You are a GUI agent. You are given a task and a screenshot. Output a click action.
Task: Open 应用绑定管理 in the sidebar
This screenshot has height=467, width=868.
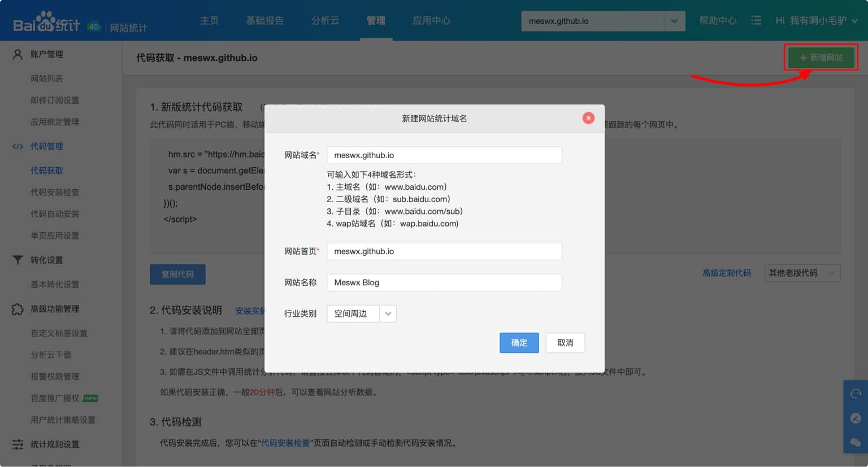tap(55, 121)
